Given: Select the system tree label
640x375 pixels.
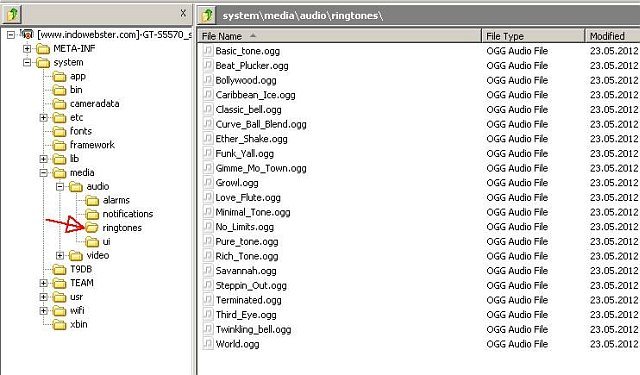Looking at the screenshot, I should tap(69, 62).
